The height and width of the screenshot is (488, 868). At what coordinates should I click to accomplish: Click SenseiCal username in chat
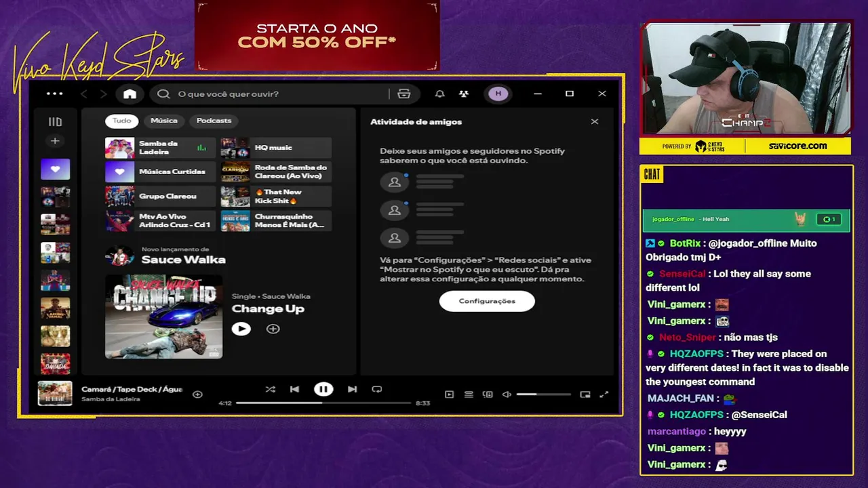tap(682, 274)
